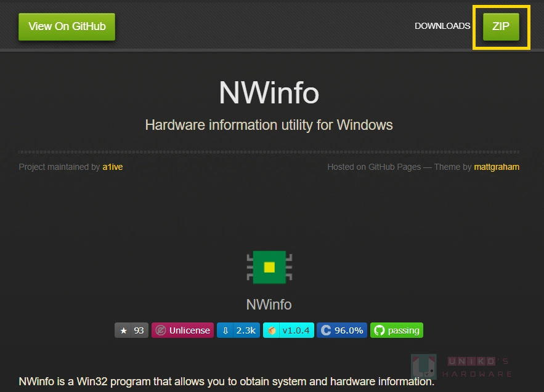The width and height of the screenshot is (544, 392).
Task: Open the 93 stars badge
Action: (131, 330)
